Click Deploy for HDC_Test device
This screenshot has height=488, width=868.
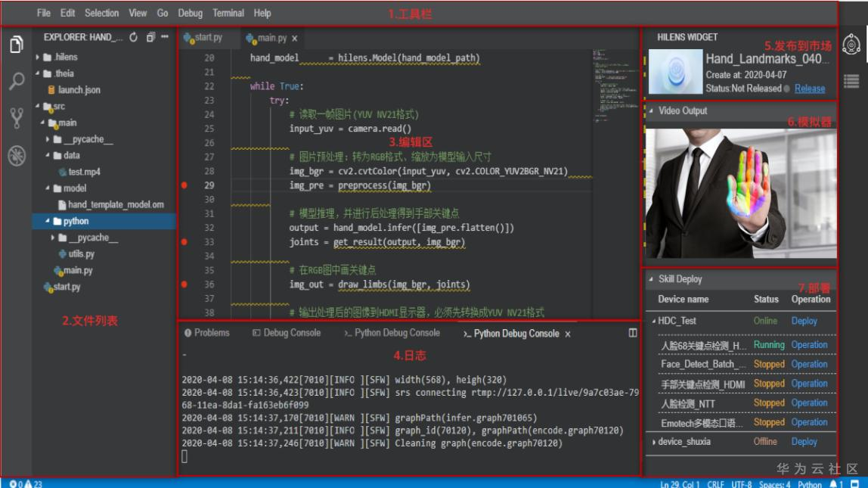[804, 321]
